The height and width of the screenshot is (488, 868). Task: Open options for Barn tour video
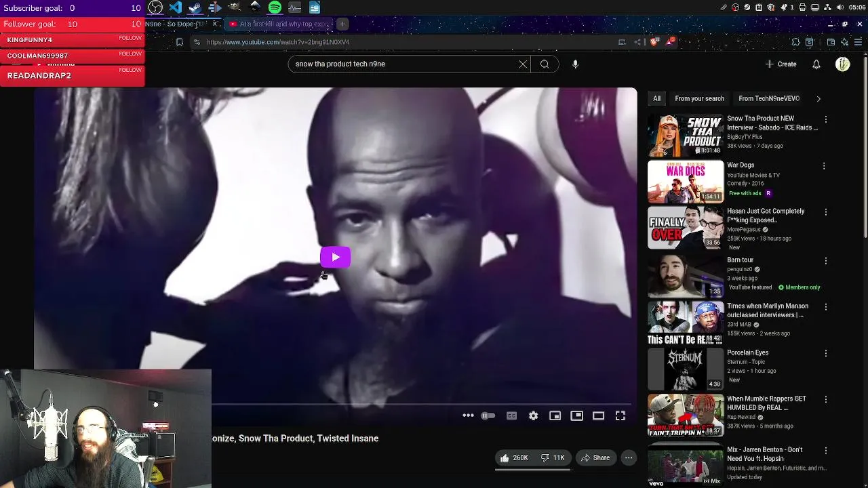click(x=825, y=260)
